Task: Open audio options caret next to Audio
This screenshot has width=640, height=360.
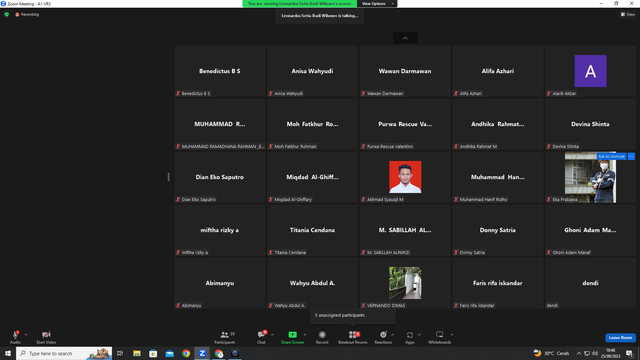Action: click(x=26, y=335)
